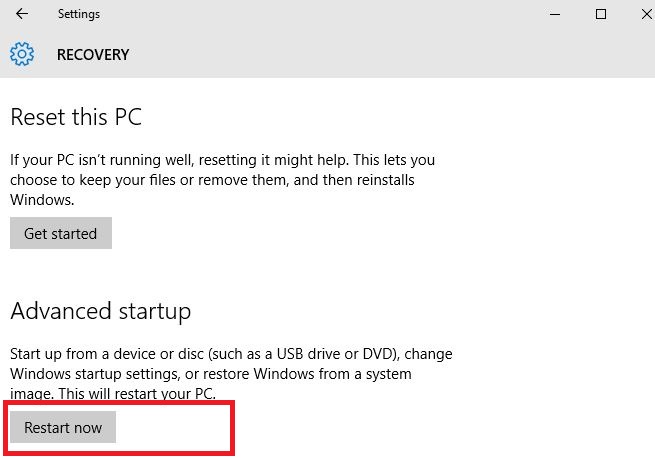Click the Settings title bar label
Image resolution: width=655 pixels, height=458 pixels.
tap(79, 14)
